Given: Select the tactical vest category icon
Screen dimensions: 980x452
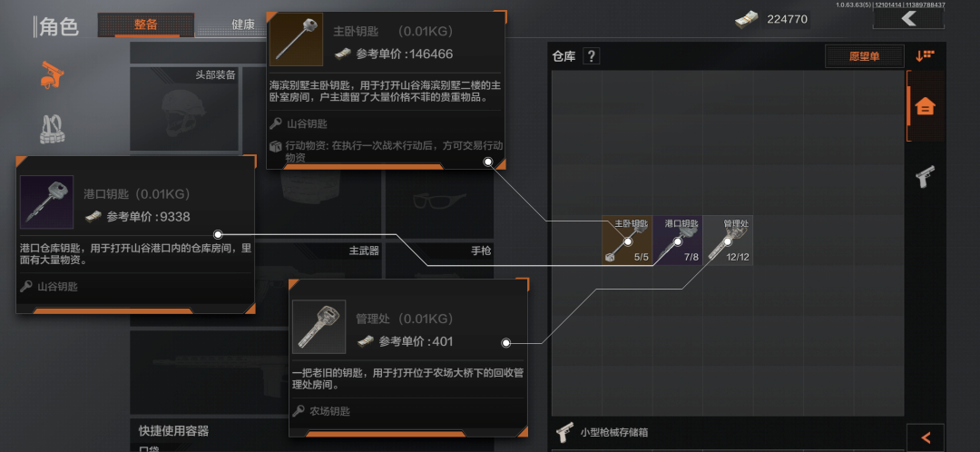Looking at the screenshot, I should point(54,130).
